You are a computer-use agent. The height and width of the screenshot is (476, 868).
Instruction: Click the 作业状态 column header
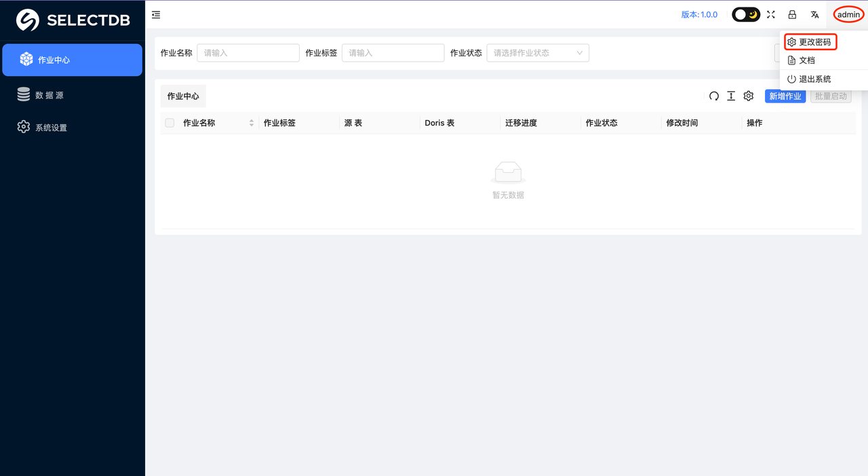(x=601, y=123)
